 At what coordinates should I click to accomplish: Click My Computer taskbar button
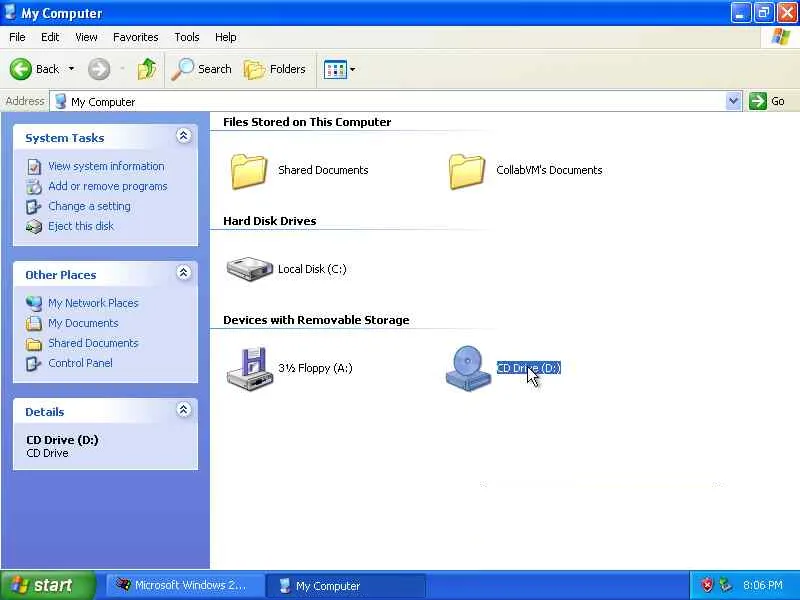[x=346, y=586]
